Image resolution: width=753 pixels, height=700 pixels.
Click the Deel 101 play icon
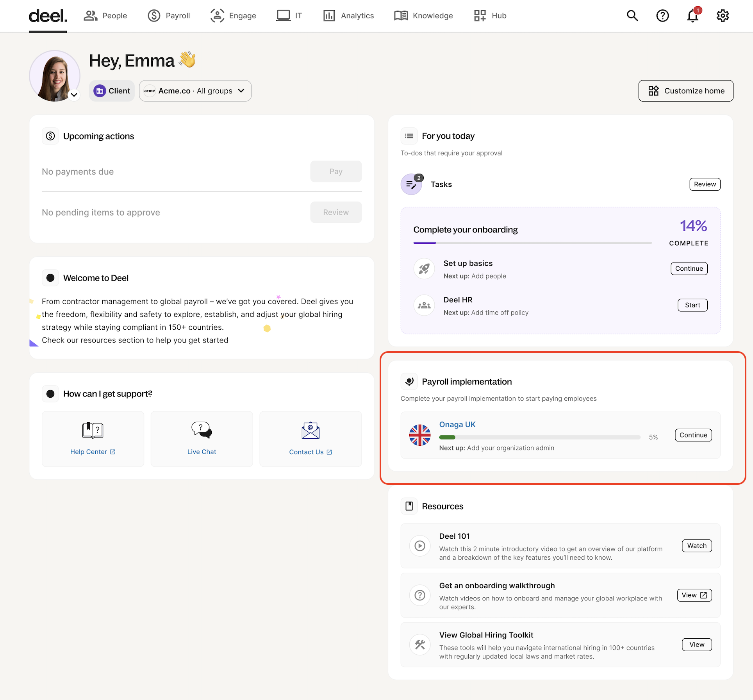point(420,546)
